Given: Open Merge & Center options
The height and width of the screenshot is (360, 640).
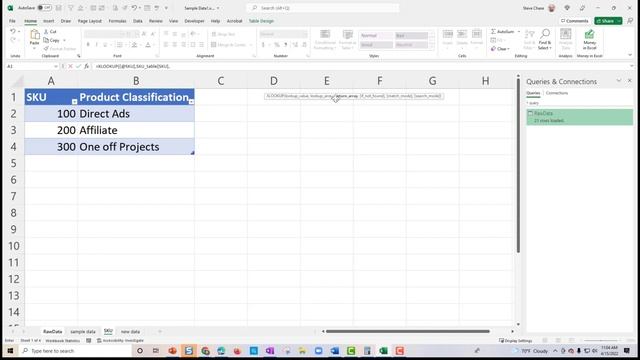Looking at the screenshot, I should 251,44.
